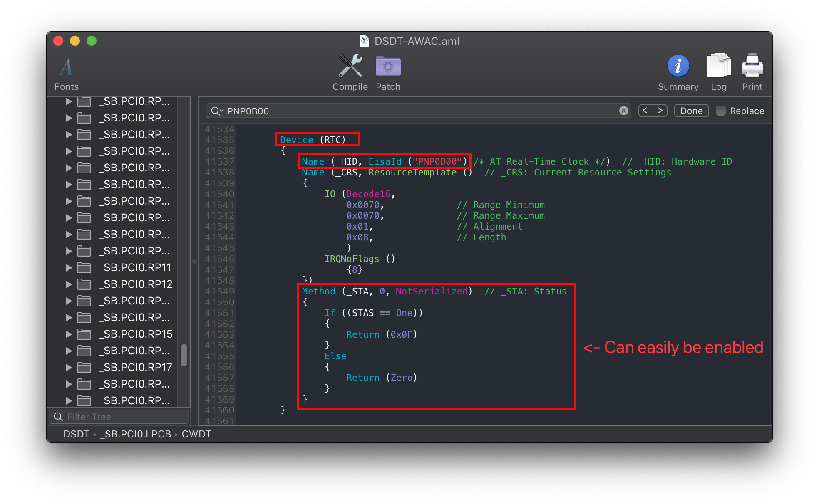Image resolution: width=819 pixels, height=504 pixels.
Task: Clear the PNP0B00 search text
Action: 623,111
